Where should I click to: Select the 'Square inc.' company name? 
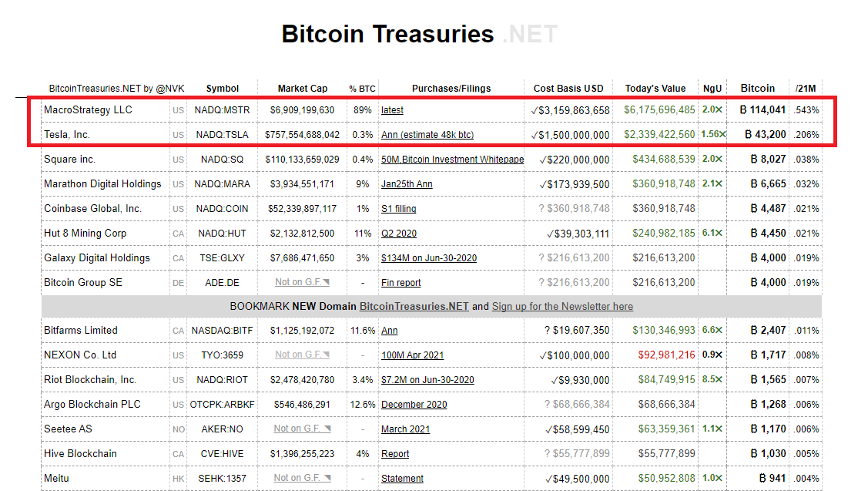click(x=70, y=159)
